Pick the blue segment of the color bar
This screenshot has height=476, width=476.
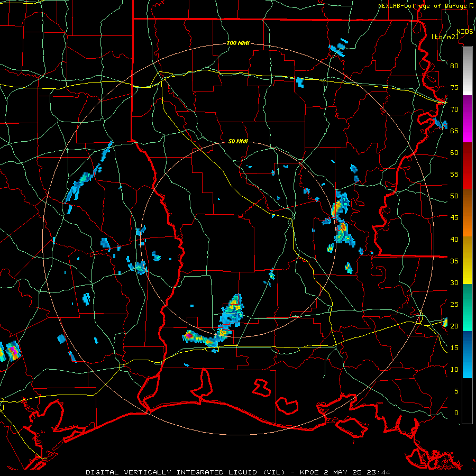(x=467, y=354)
